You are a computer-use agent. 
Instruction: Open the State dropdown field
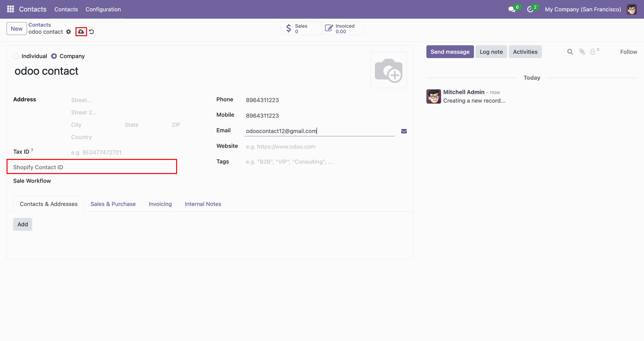pyautogui.click(x=146, y=125)
